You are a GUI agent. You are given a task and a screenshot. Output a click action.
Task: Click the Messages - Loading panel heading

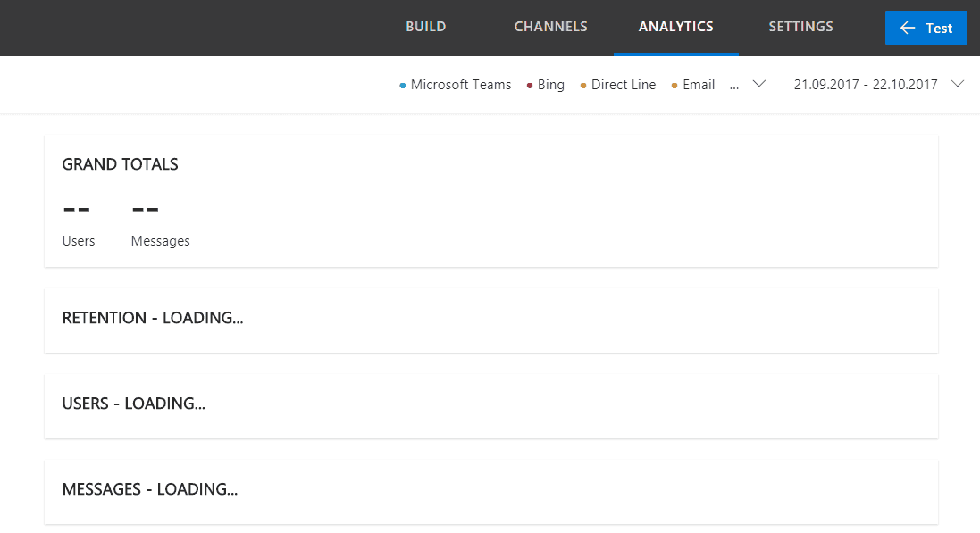(x=150, y=489)
